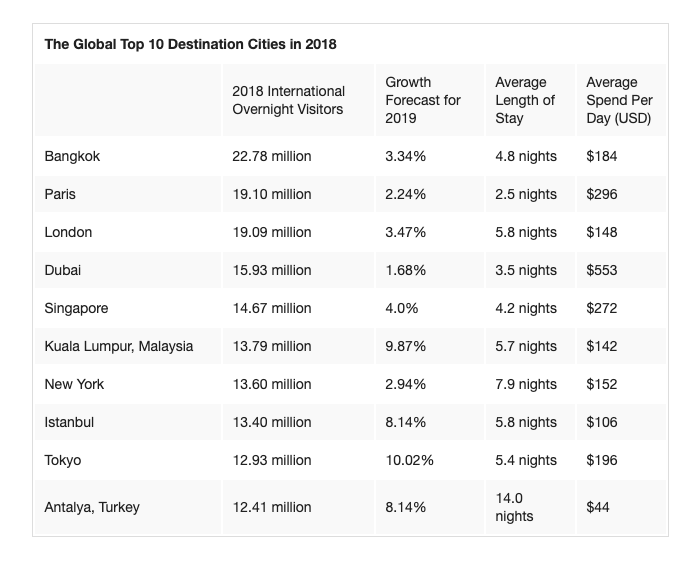Click Istanbul's '8.14%' growth value

click(405, 422)
